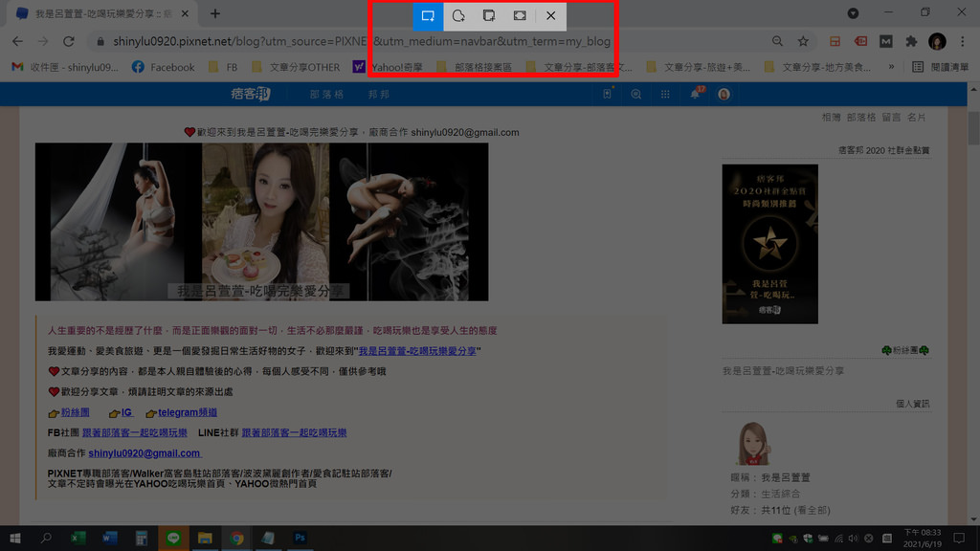Click the address bar URL
This screenshot has height=551, width=980.
point(361,41)
